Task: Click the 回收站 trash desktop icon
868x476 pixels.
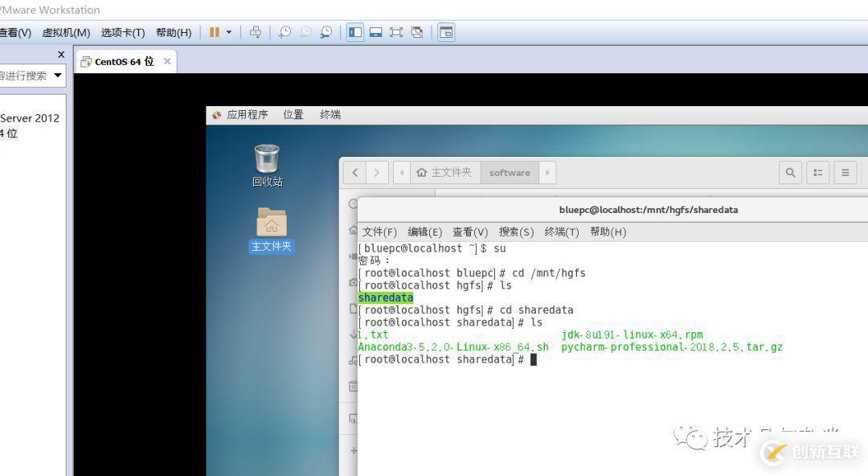Action: click(268, 165)
